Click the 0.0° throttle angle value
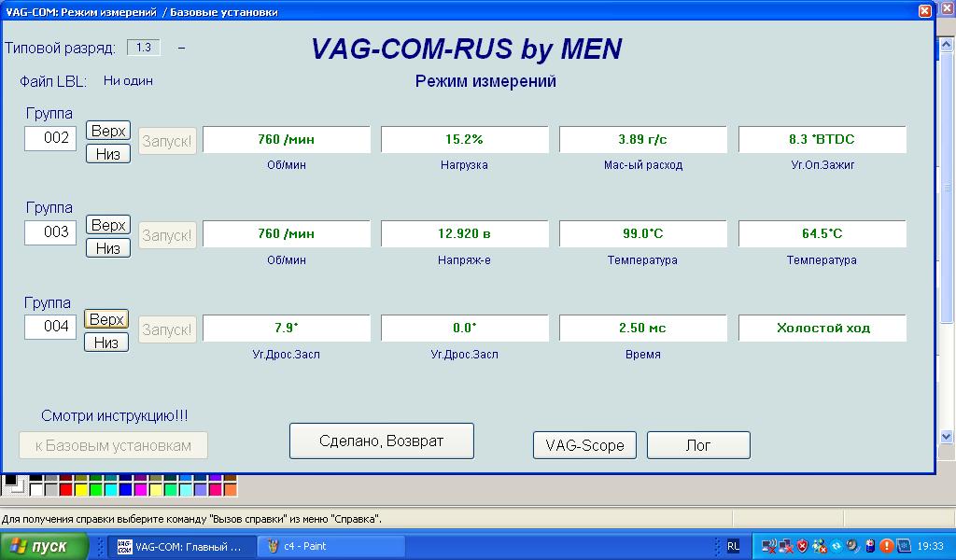Image resolution: width=956 pixels, height=560 pixels. [464, 328]
